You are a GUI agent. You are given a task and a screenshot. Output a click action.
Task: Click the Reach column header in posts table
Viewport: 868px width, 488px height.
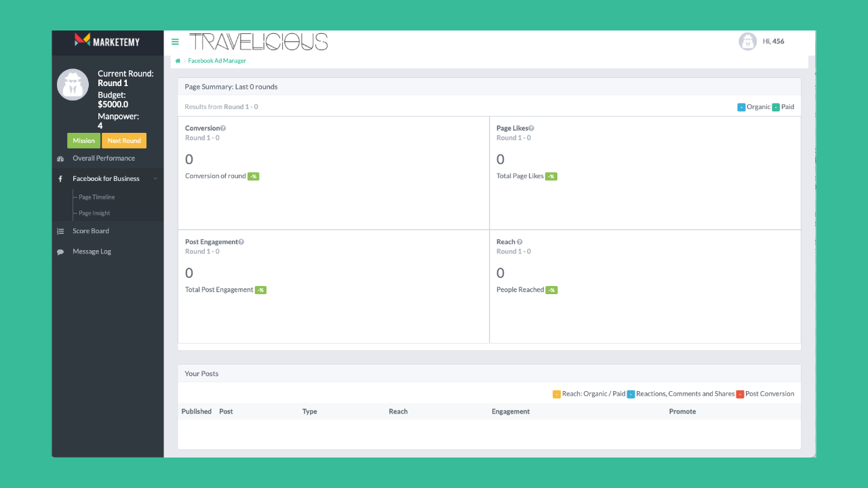point(398,411)
